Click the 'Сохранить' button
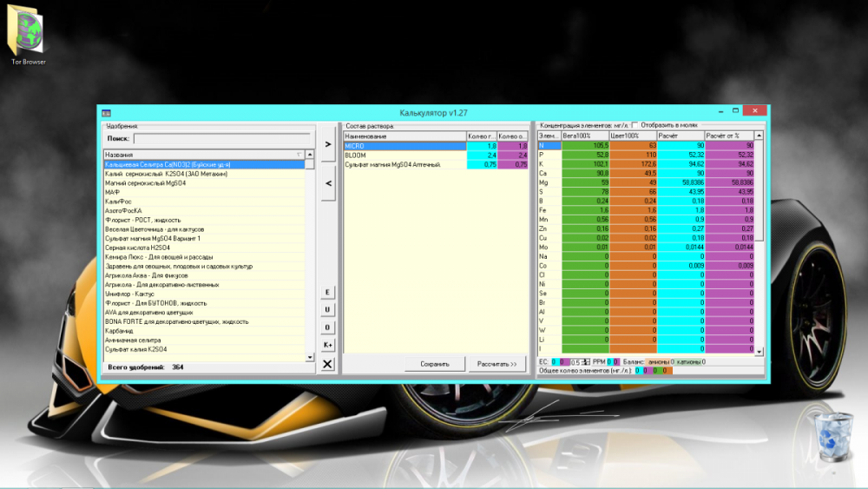 point(435,364)
